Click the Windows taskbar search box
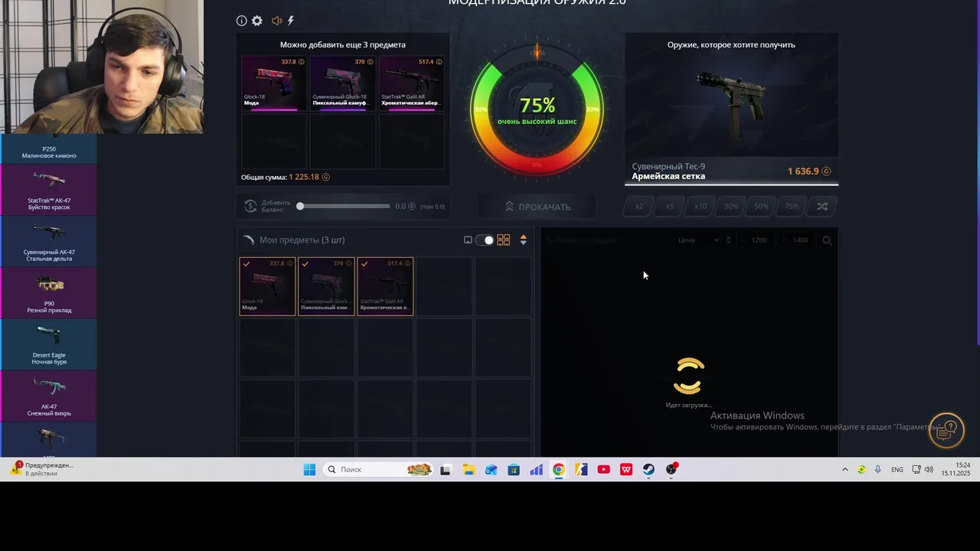 pos(378,470)
